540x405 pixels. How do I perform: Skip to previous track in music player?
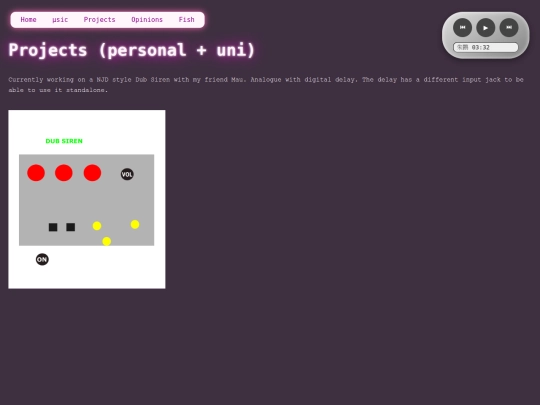tap(462, 28)
